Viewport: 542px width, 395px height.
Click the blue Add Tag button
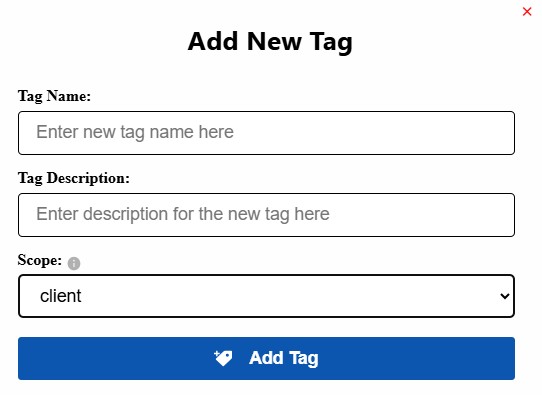(x=266, y=358)
